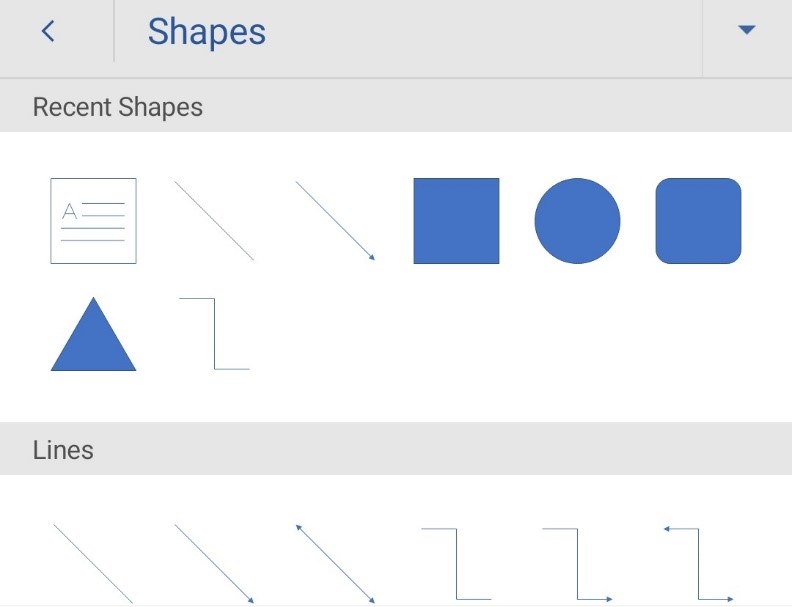Collapse the panel with the down triangle
This screenshot has width=792, height=607.
pos(747,30)
